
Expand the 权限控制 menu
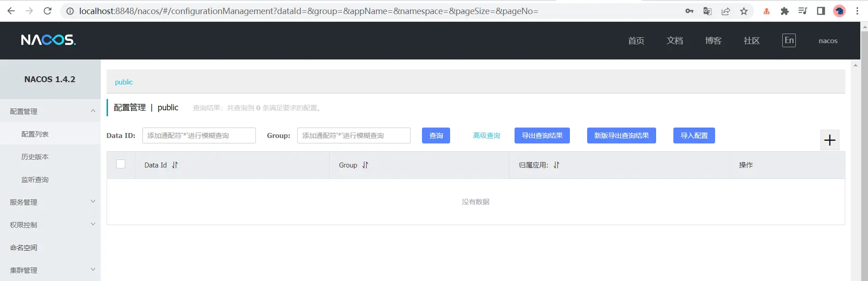[x=50, y=225]
